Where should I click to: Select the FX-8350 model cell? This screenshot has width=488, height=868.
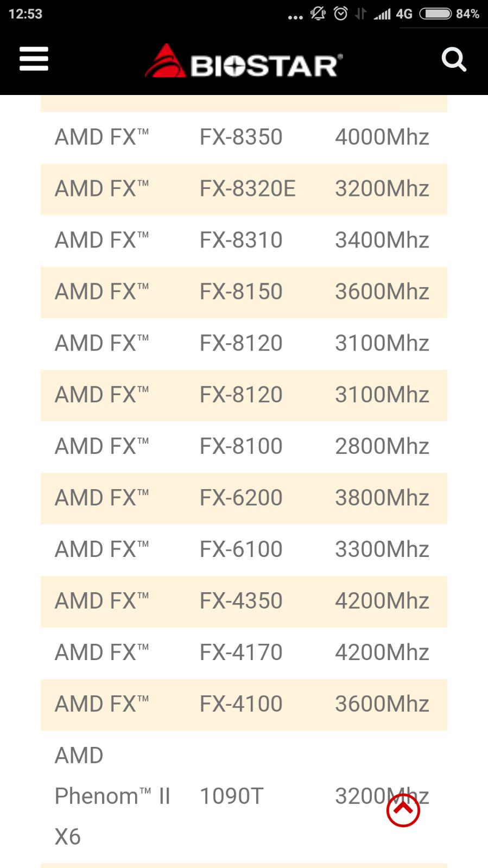pyautogui.click(x=241, y=137)
